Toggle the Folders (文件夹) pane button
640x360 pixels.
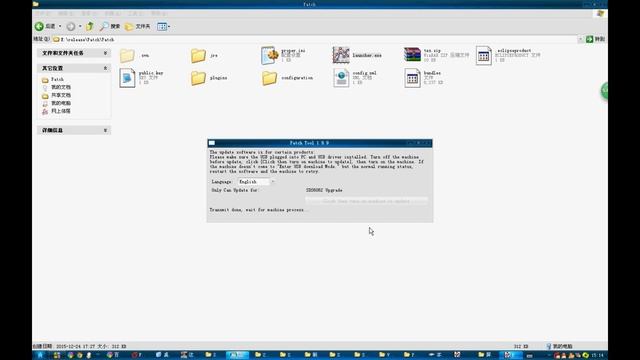pyautogui.click(x=138, y=27)
